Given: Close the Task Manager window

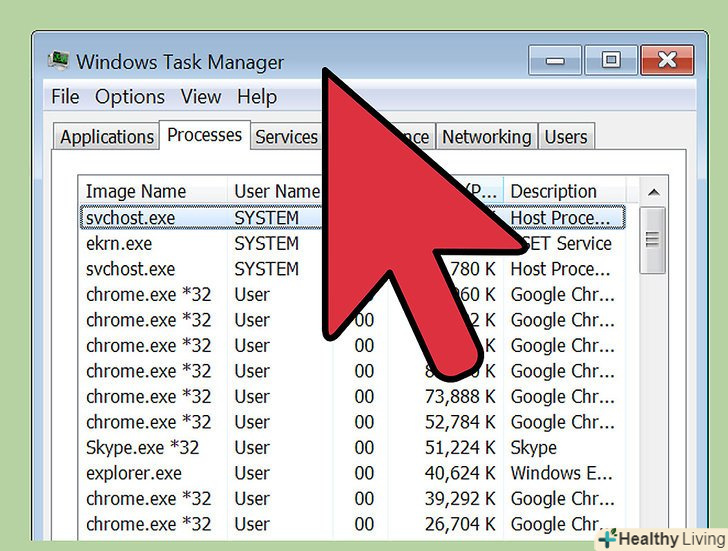Looking at the screenshot, I should coord(667,60).
